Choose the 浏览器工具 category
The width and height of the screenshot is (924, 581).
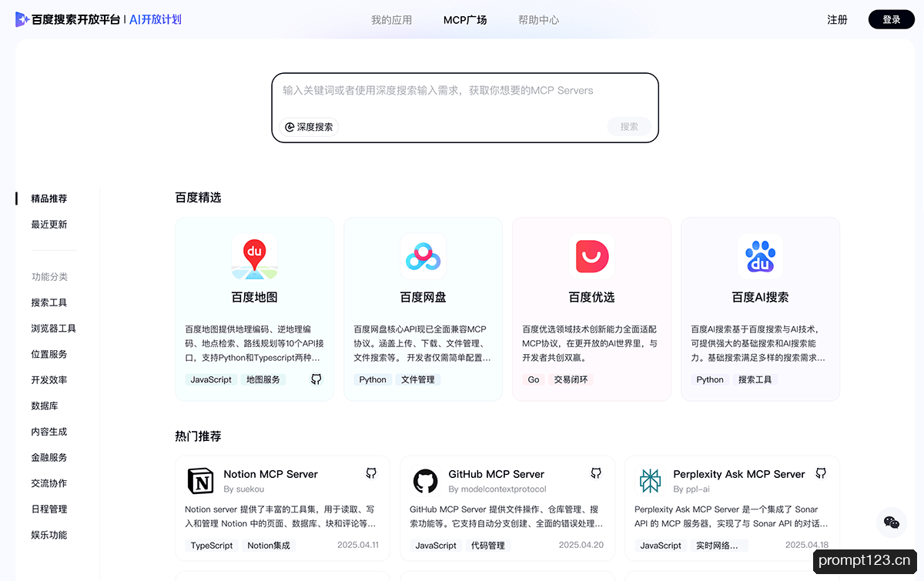coord(54,329)
